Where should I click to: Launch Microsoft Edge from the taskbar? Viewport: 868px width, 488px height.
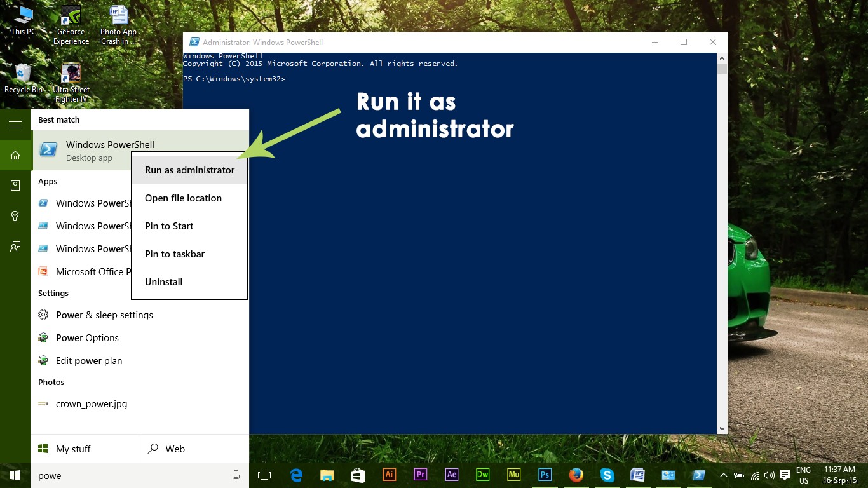295,475
